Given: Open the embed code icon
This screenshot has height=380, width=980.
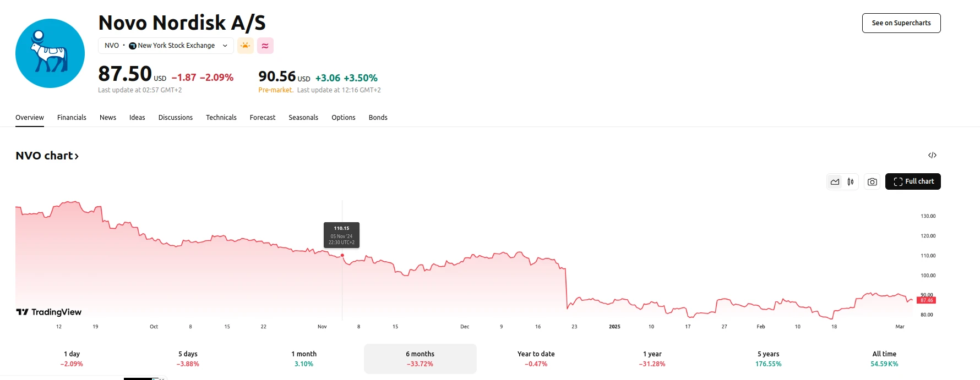Looking at the screenshot, I should click(x=932, y=155).
